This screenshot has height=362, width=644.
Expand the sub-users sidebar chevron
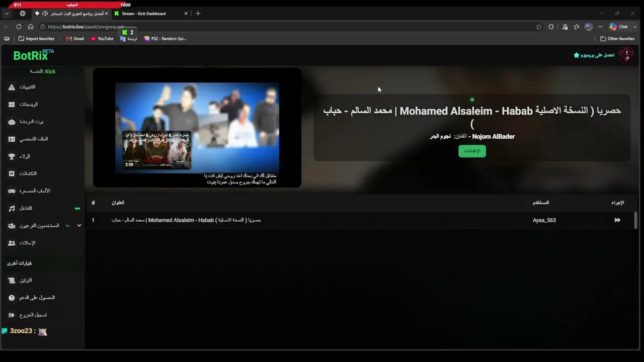click(x=79, y=226)
